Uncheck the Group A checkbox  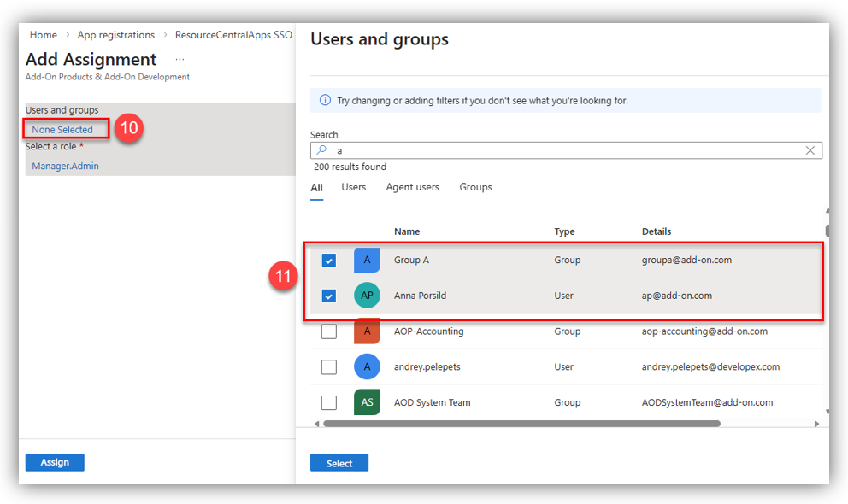(329, 261)
